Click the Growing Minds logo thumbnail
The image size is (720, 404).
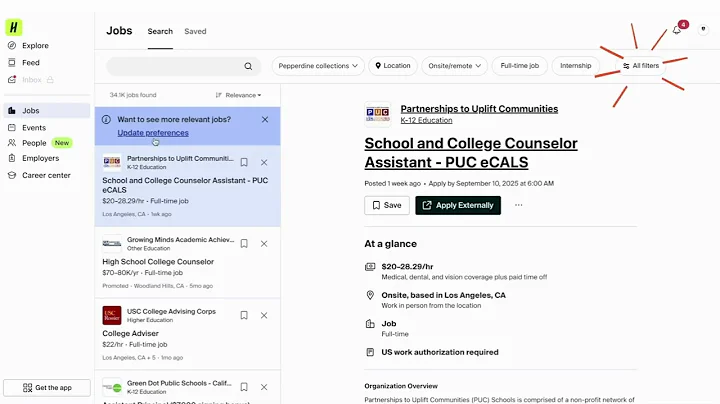click(x=112, y=244)
